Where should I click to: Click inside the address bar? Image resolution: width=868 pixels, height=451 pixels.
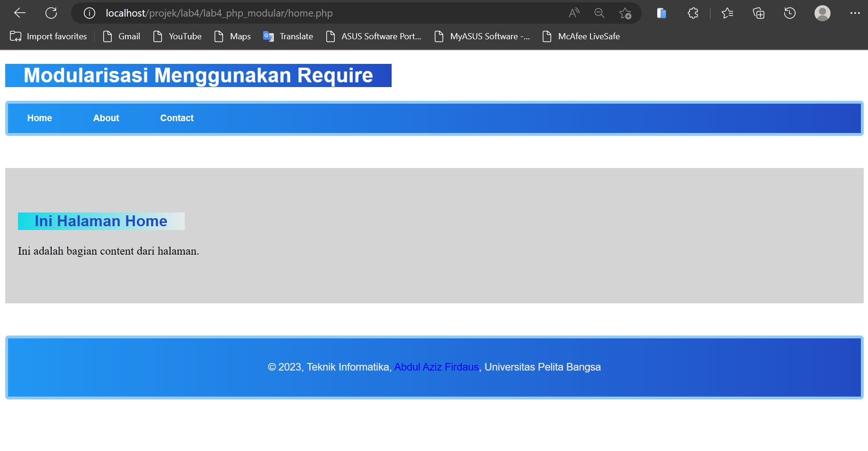click(284, 13)
